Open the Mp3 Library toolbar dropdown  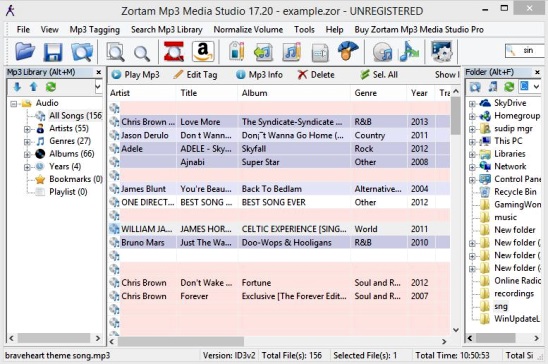click(x=98, y=86)
